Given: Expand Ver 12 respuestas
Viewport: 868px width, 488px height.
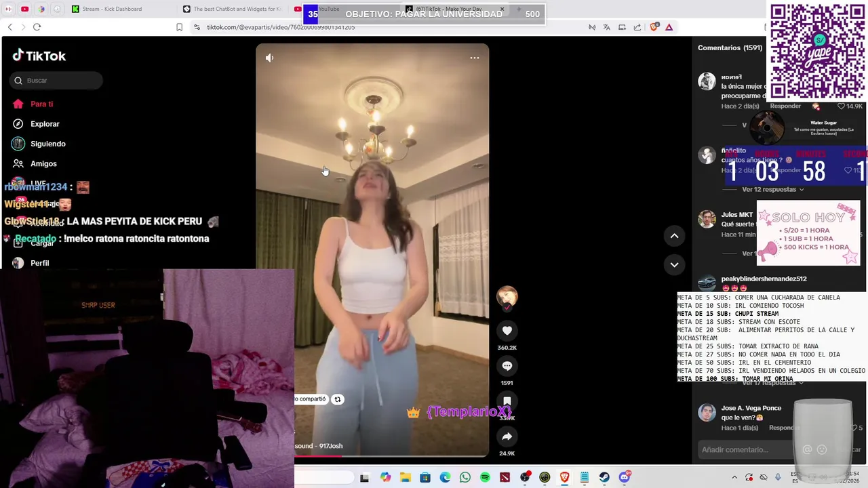Looking at the screenshot, I should click(772, 189).
